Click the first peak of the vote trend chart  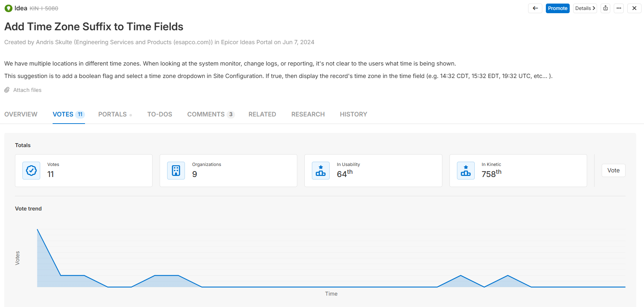coord(37,229)
